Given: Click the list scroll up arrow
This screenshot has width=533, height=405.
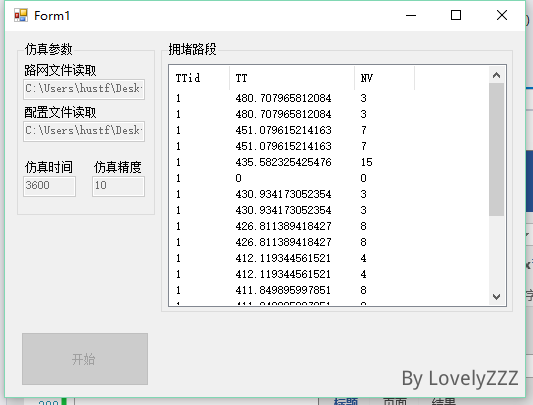Looking at the screenshot, I should pos(496,75).
